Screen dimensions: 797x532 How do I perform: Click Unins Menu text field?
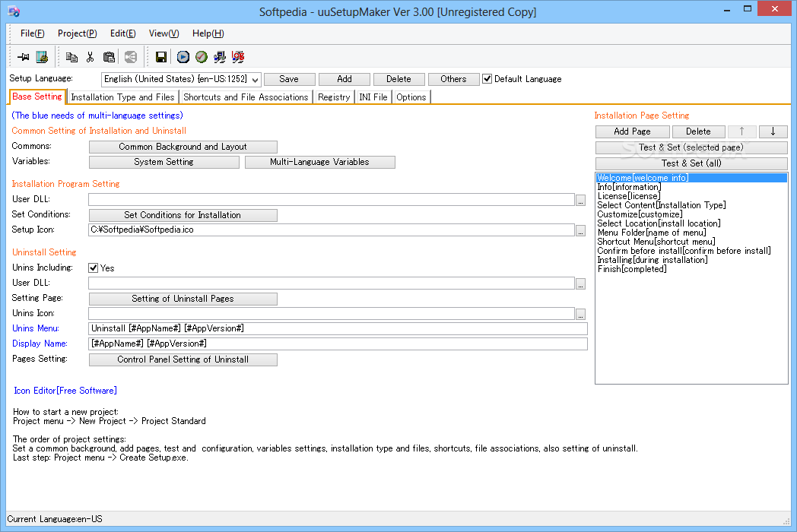click(338, 329)
